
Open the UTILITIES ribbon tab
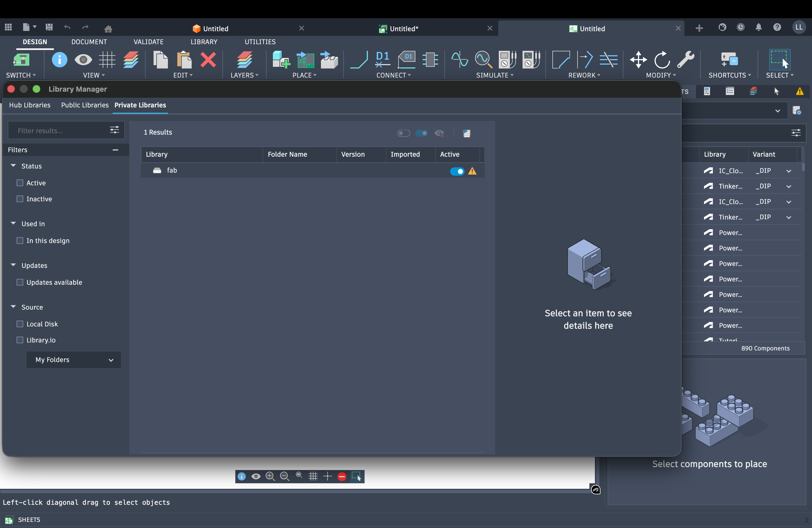(260, 42)
